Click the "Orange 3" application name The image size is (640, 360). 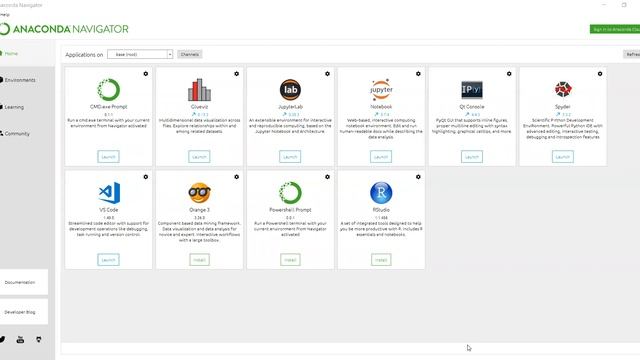(x=199, y=210)
